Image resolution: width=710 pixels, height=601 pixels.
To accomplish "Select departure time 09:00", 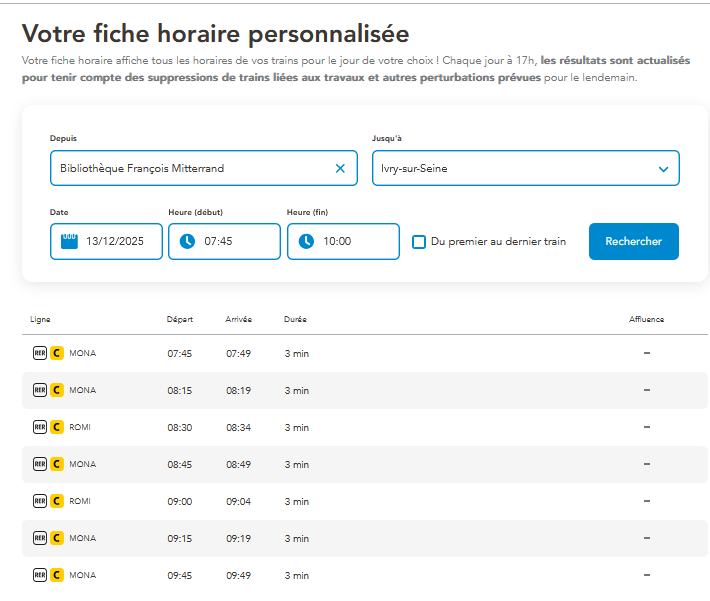I will (180, 502).
